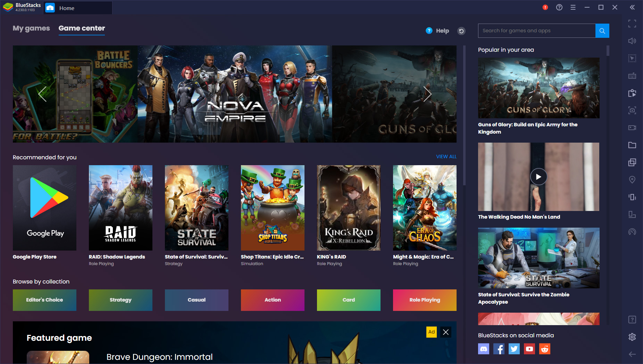This screenshot has width=643, height=364.
Task: Click The Walking Dead No Man's Land title
Action: 519,217
